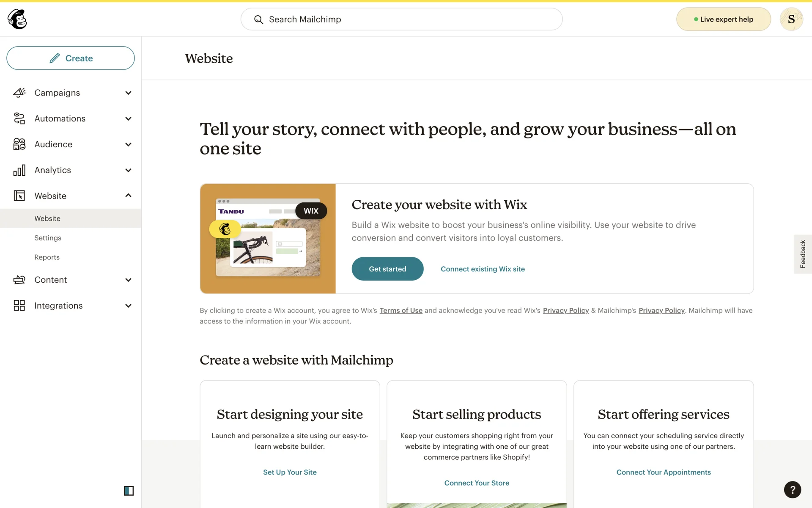
Task: Open the account avatar menu
Action: coord(791,19)
